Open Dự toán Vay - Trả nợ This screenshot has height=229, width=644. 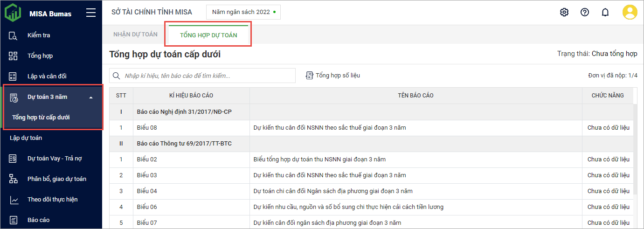[54, 159]
